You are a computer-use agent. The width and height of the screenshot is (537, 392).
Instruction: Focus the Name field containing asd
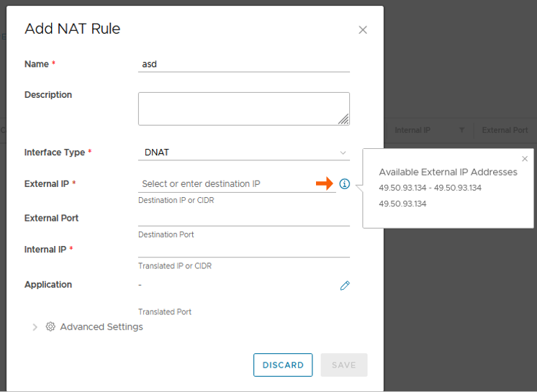[x=244, y=64]
